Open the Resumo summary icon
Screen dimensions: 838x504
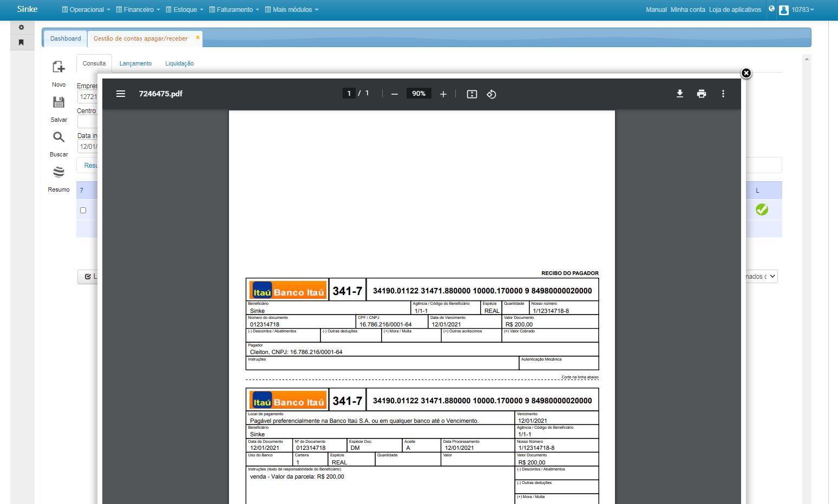click(x=58, y=172)
